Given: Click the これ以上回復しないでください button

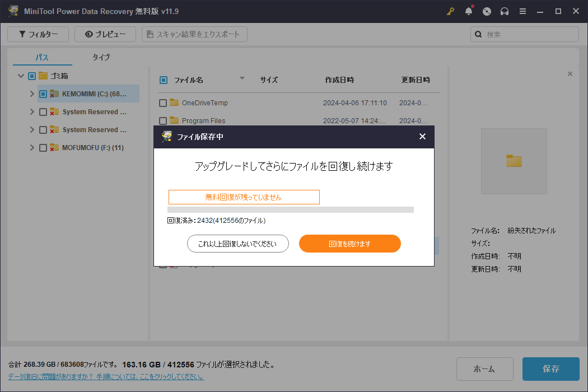Looking at the screenshot, I should pos(238,244).
